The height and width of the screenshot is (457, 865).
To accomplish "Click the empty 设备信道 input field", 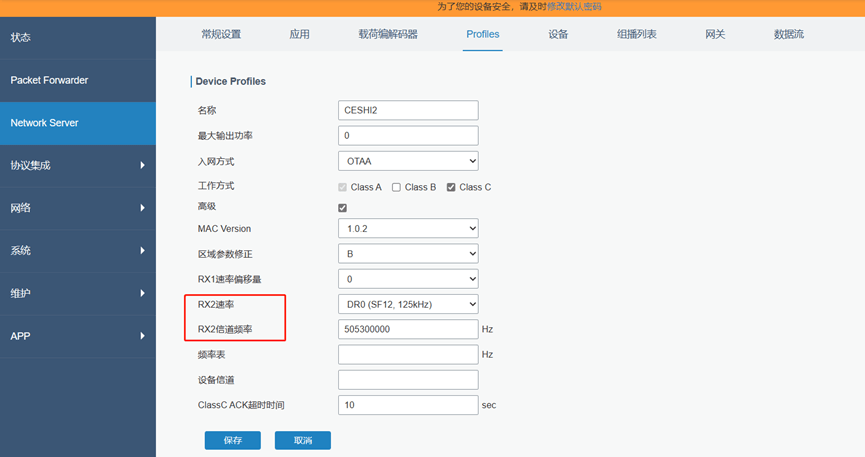I will (x=408, y=380).
